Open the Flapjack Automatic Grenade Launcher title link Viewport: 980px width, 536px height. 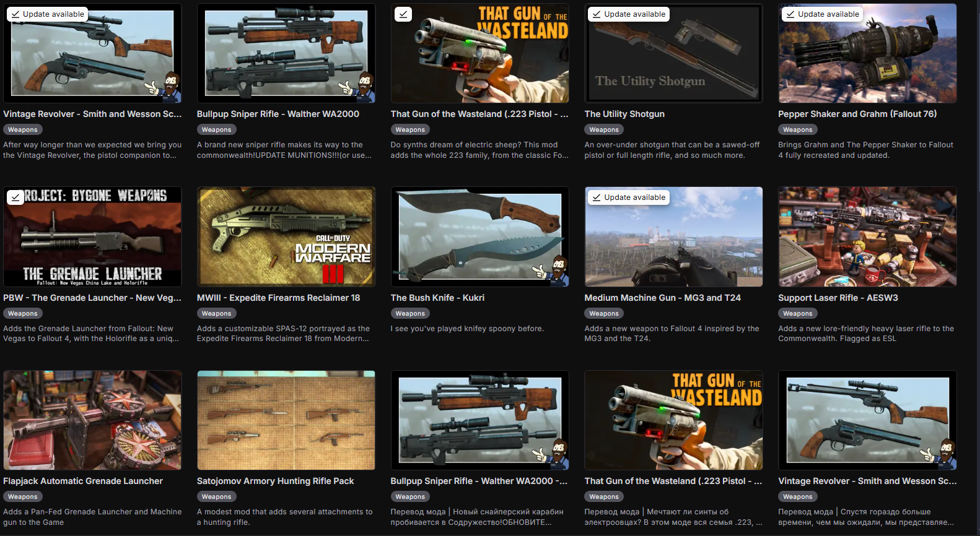[x=83, y=481]
